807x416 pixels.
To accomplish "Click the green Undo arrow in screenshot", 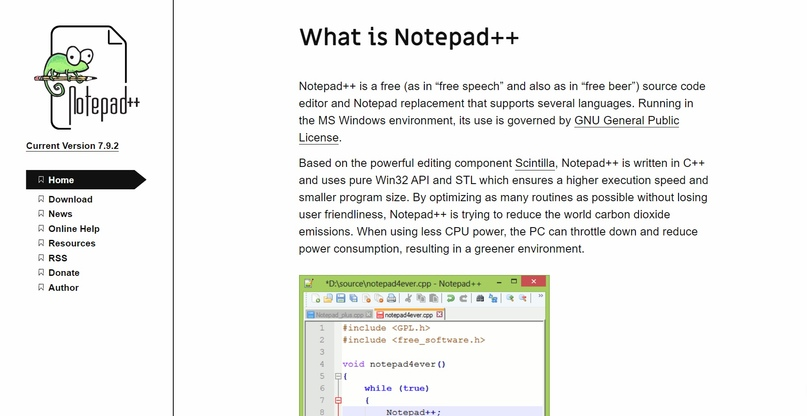I will point(450,298).
